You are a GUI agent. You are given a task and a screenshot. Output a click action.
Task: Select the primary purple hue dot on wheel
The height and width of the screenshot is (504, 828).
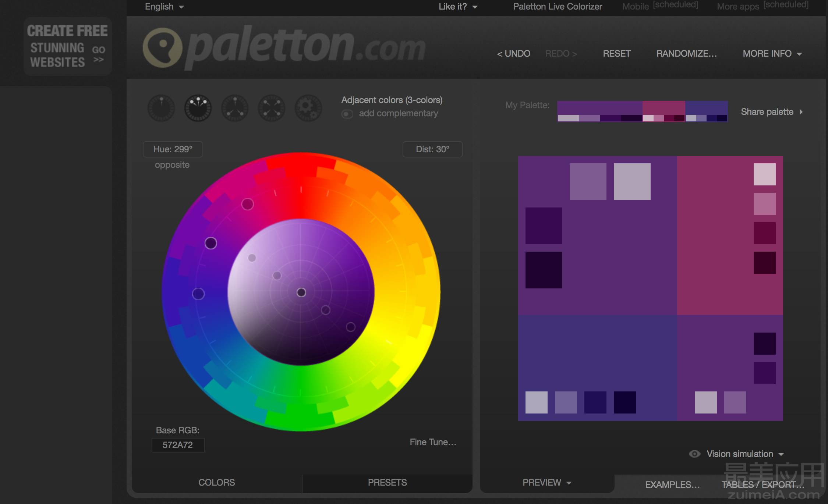click(211, 243)
